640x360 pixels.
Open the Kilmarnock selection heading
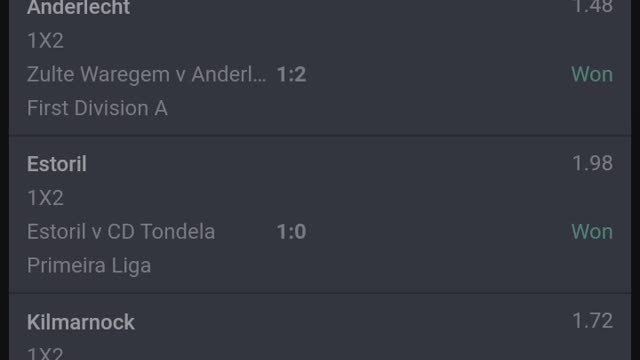[x=81, y=322]
